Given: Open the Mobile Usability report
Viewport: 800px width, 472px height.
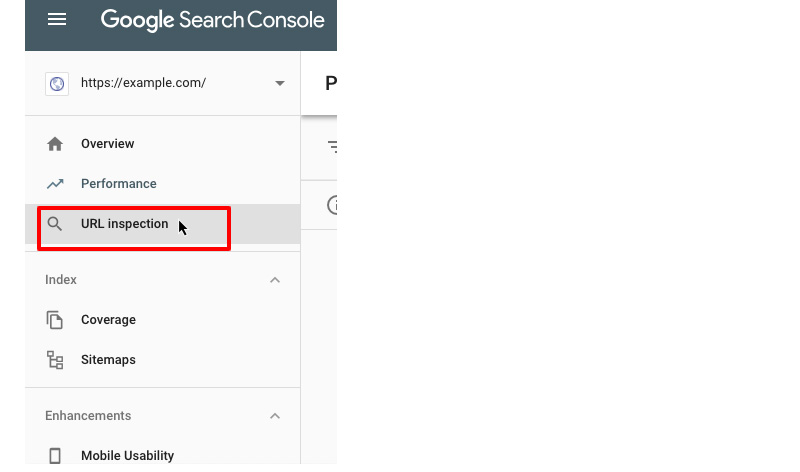Looking at the screenshot, I should tap(127, 456).
